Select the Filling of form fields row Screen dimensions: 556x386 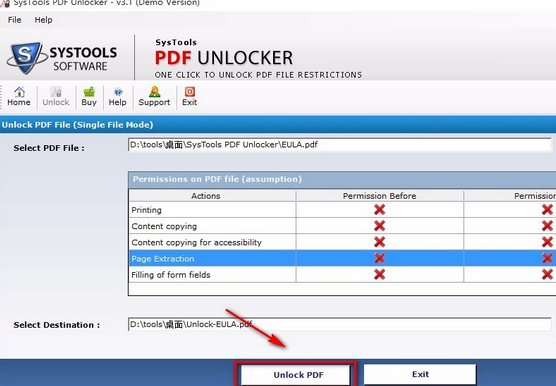[342, 275]
